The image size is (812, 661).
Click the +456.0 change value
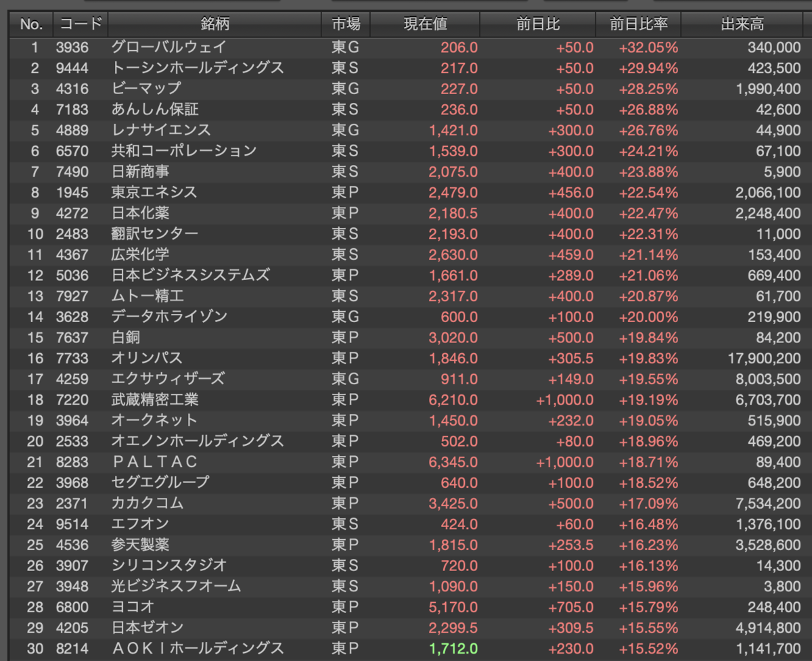571,192
